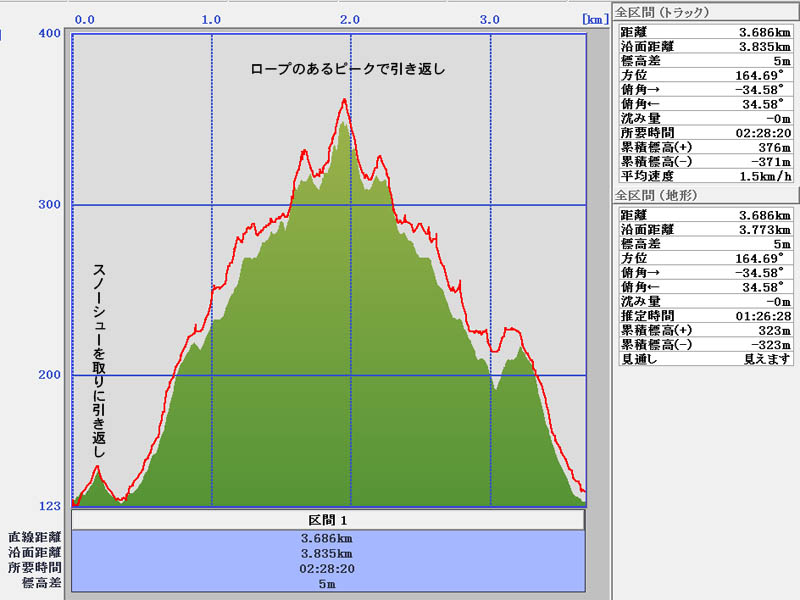Select the 推定時間 01:26:28 row
This screenshot has width=800, height=600.
706,315
